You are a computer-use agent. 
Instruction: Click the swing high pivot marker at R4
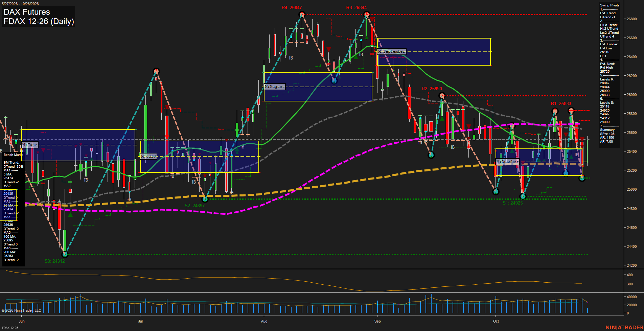[302, 15]
